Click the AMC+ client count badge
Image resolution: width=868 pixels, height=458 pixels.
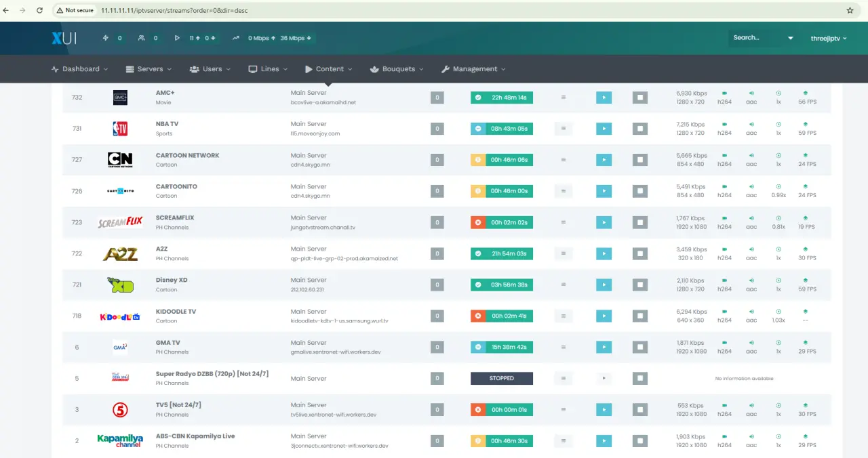tap(437, 98)
